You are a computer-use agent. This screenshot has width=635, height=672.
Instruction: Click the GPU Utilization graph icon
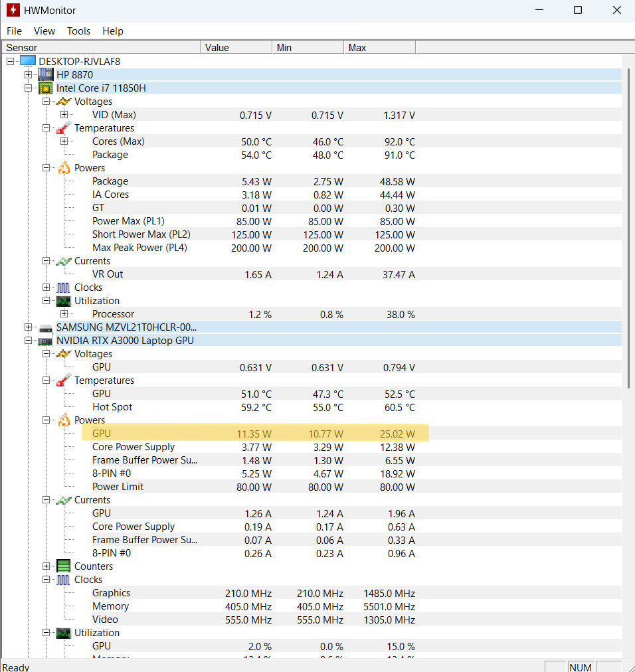tap(64, 633)
